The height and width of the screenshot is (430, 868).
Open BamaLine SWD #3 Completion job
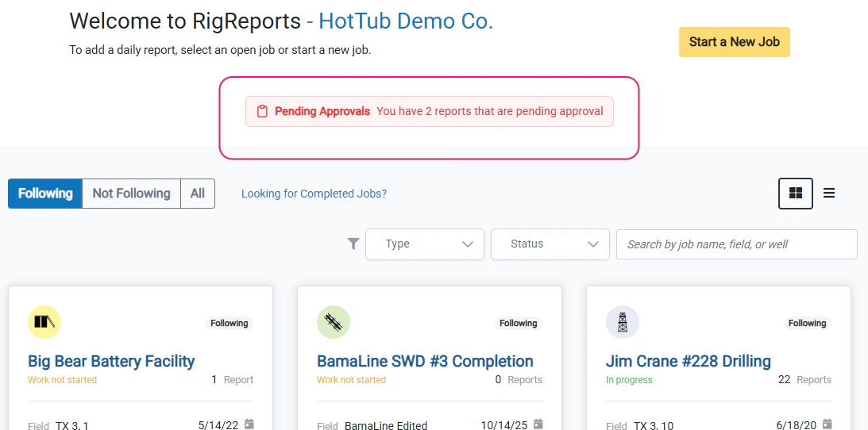point(425,361)
